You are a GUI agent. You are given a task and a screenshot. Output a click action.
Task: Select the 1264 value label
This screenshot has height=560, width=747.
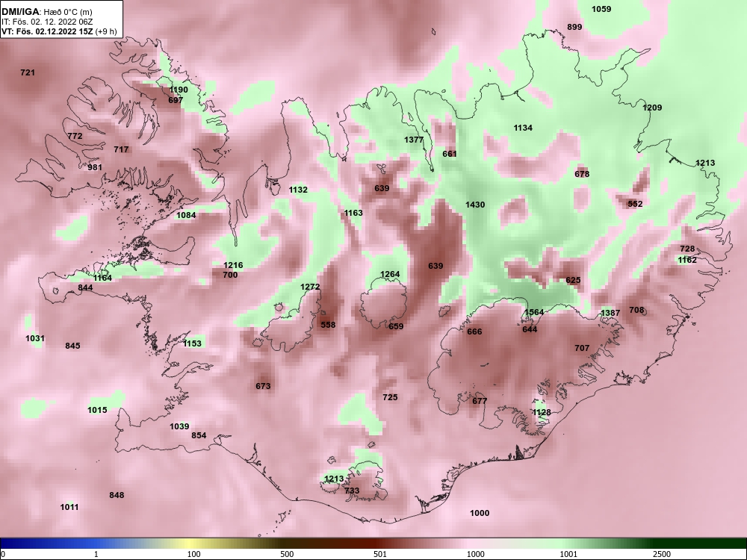(x=390, y=275)
